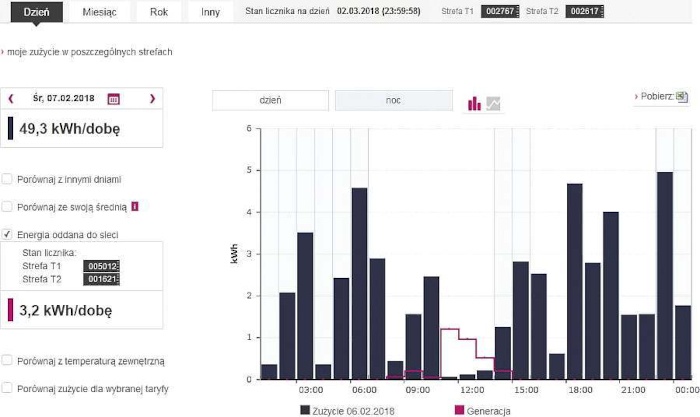Expand moje zużycie w poszczególnych strefach

point(87,52)
